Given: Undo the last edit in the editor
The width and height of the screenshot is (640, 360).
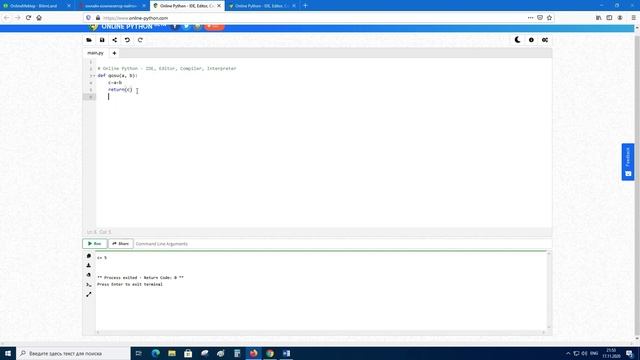Looking at the screenshot, I should 127,40.
